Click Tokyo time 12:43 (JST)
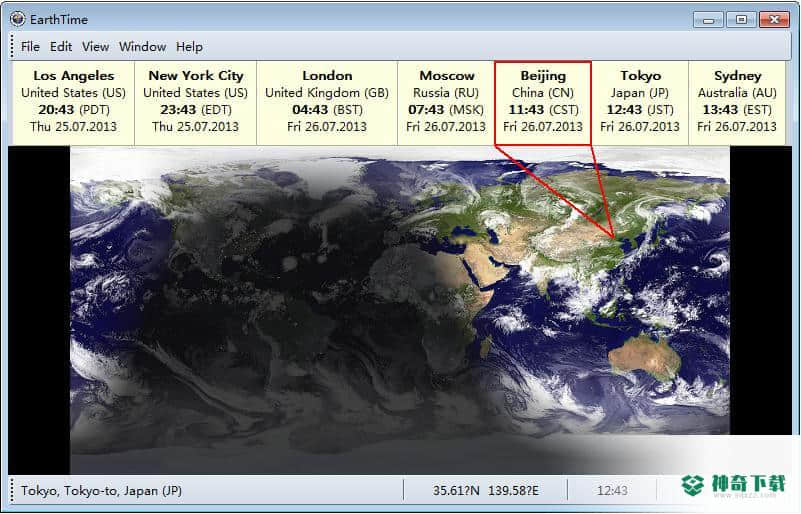The image size is (801, 514). [640, 109]
